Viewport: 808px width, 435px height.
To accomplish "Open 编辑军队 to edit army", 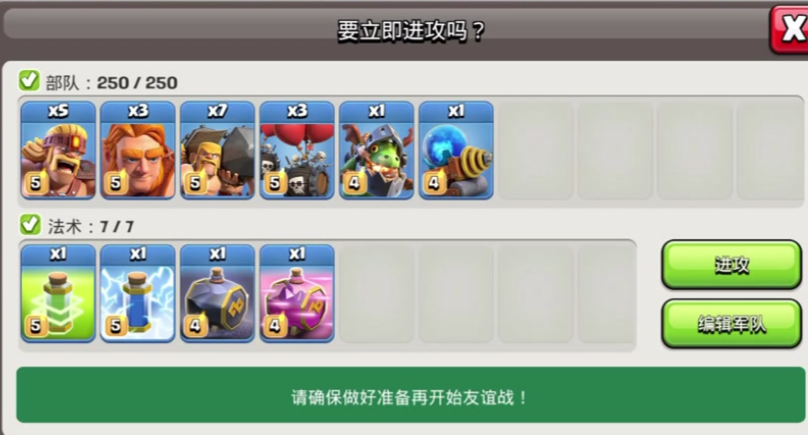I will 731,324.
